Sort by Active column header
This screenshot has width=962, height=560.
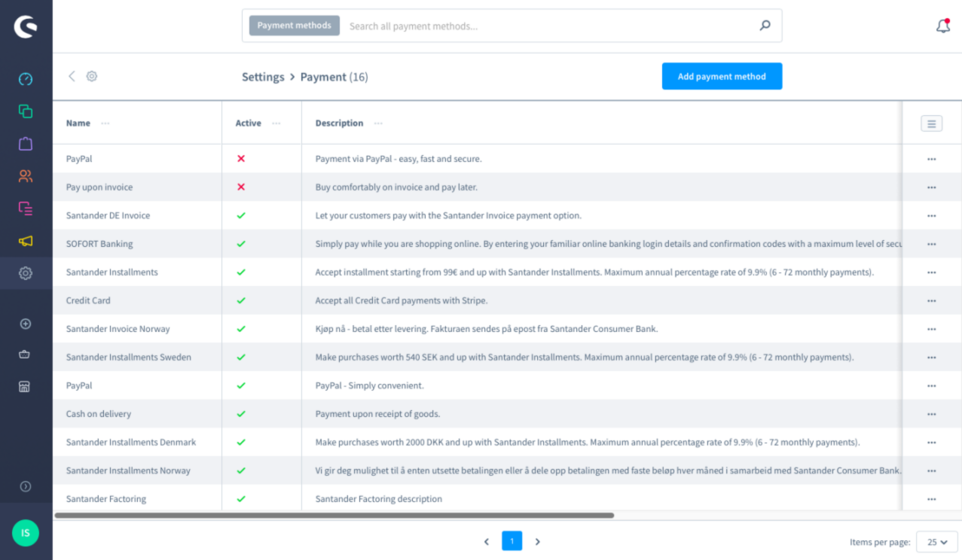249,123
